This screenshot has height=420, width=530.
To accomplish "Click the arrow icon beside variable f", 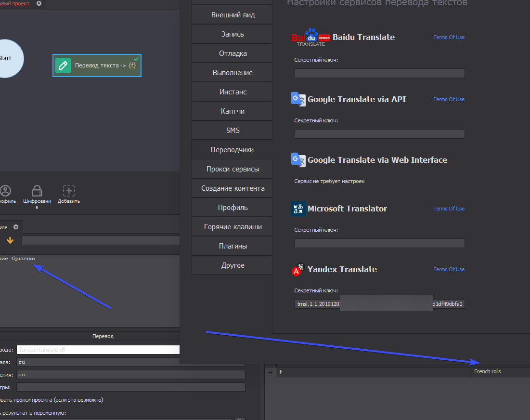I will coord(270,372).
